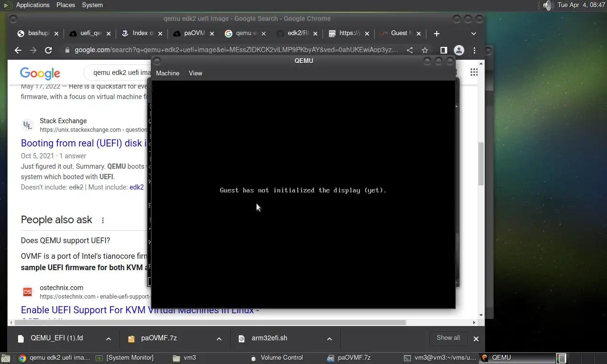Go forward in Chrome
The height and width of the screenshot is (364, 607).
tap(33, 50)
